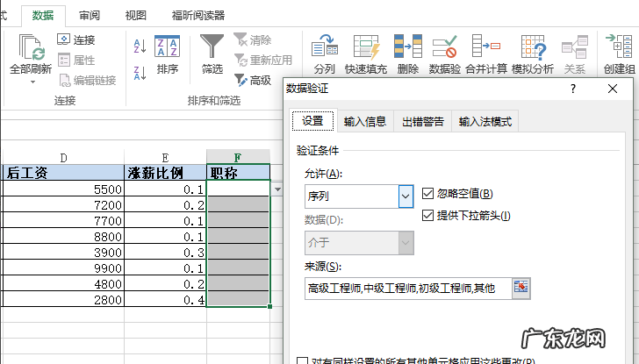
Task: Open the Sort (排序) dialog
Action: [x=167, y=54]
